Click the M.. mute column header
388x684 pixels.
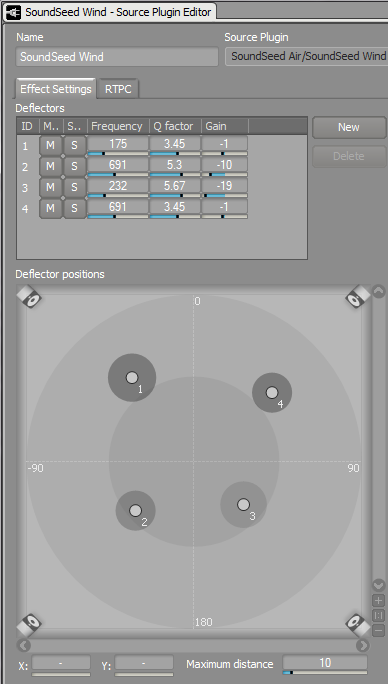(x=52, y=127)
